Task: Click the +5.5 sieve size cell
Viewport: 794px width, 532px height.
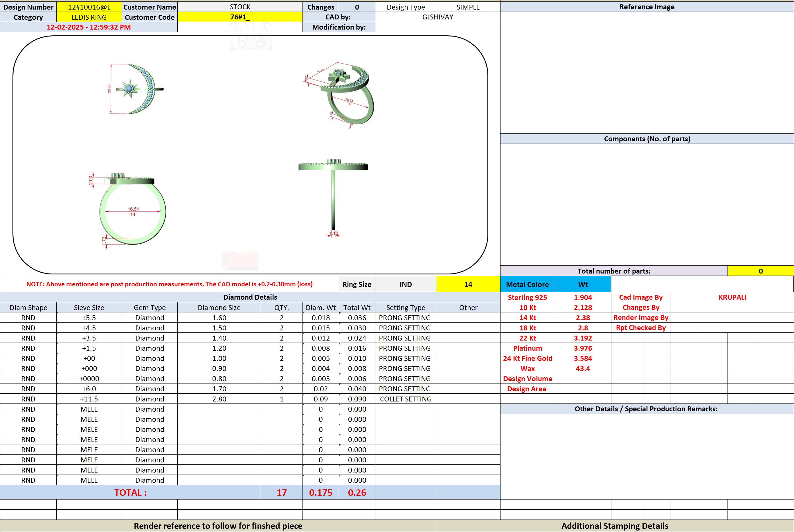Action: coord(89,318)
